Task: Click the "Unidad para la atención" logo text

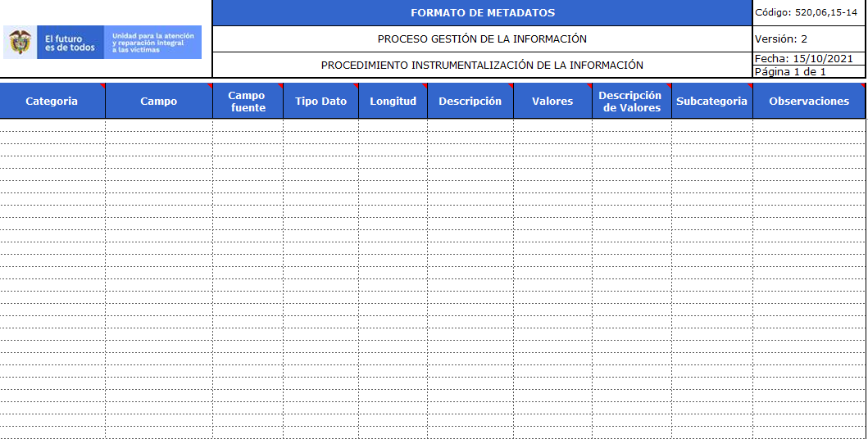Action: (153, 43)
